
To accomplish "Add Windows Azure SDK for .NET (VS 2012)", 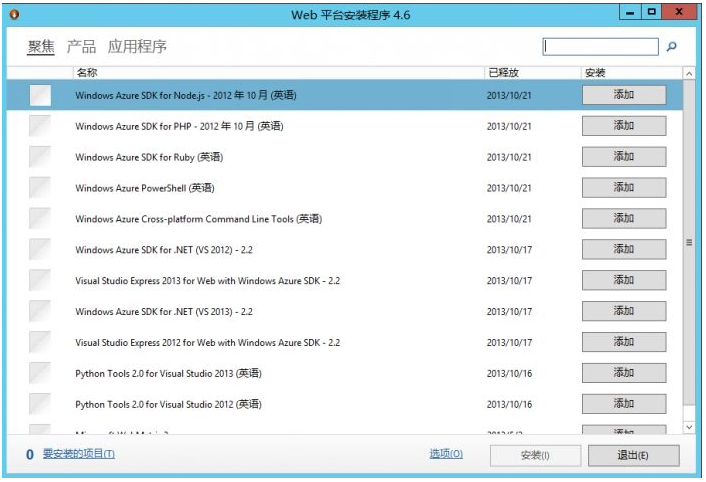I will 624,249.
